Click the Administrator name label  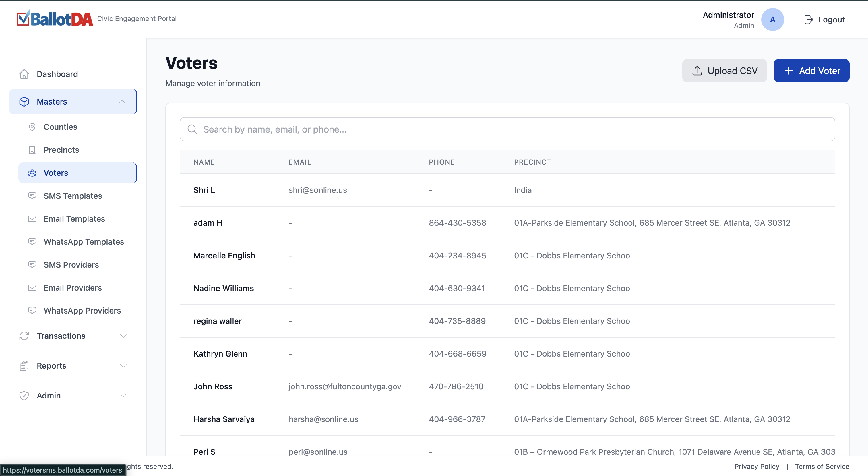728,15
